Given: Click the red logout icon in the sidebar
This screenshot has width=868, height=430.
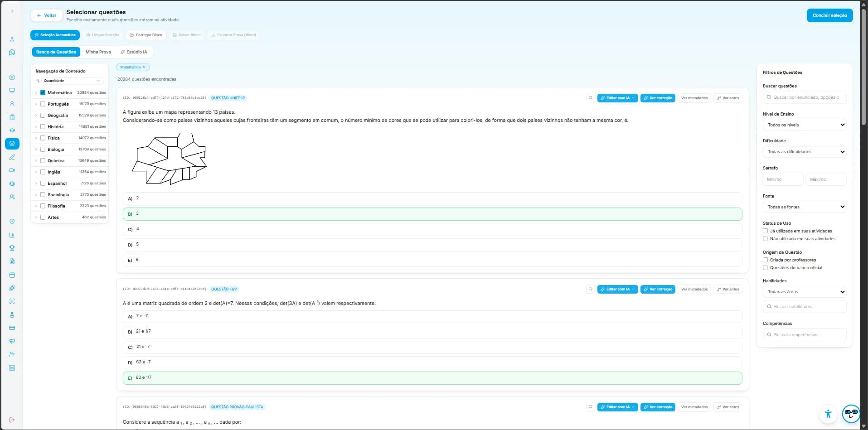Looking at the screenshot, I should pyautogui.click(x=12, y=420).
